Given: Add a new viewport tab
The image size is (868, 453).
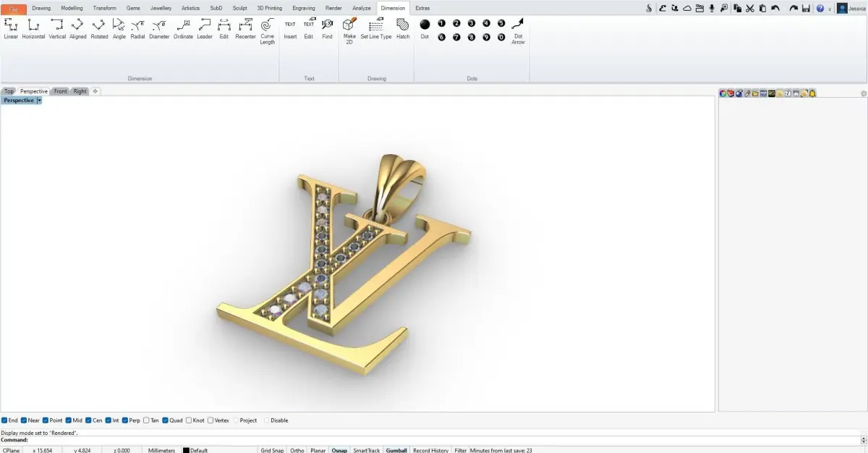Looking at the screenshot, I should [95, 91].
